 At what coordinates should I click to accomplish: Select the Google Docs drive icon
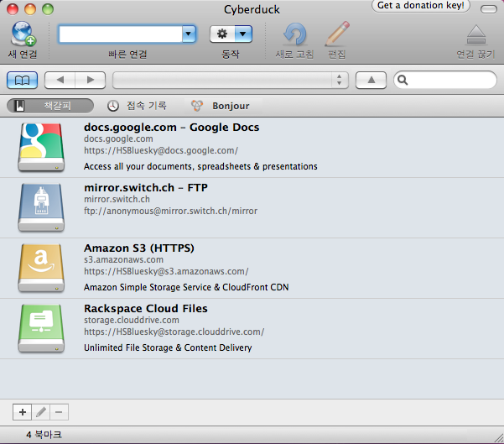[x=42, y=146]
